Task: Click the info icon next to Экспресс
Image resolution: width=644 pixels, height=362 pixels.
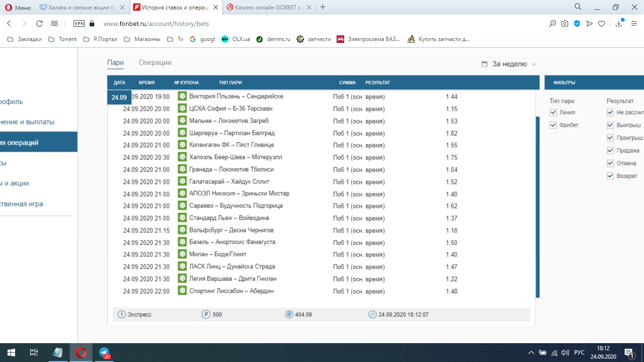Action: (122, 314)
